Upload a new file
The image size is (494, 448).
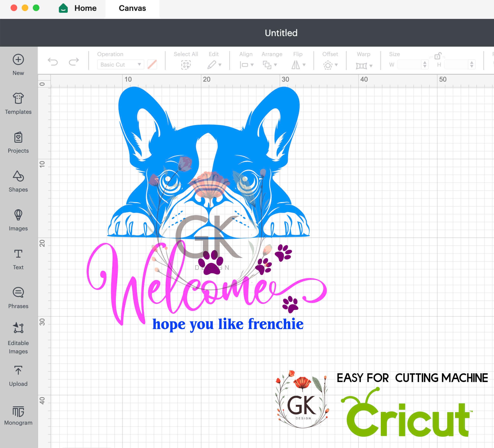tap(18, 372)
